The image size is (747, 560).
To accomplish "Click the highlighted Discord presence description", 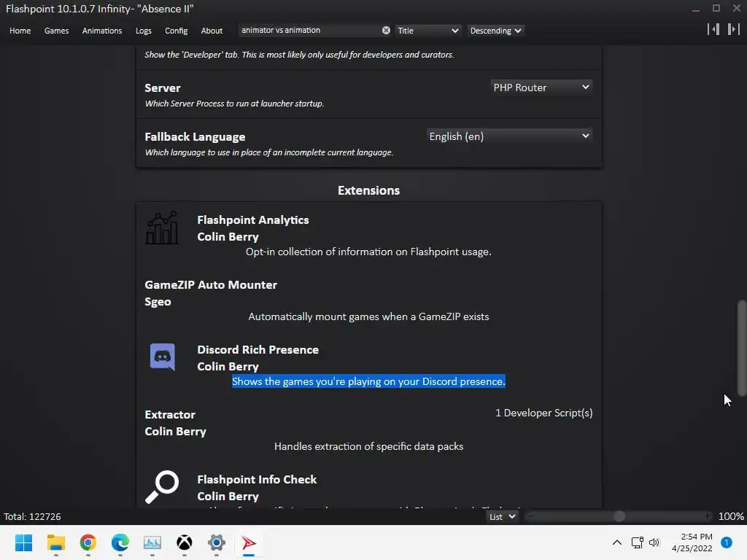I will pyautogui.click(x=368, y=381).
